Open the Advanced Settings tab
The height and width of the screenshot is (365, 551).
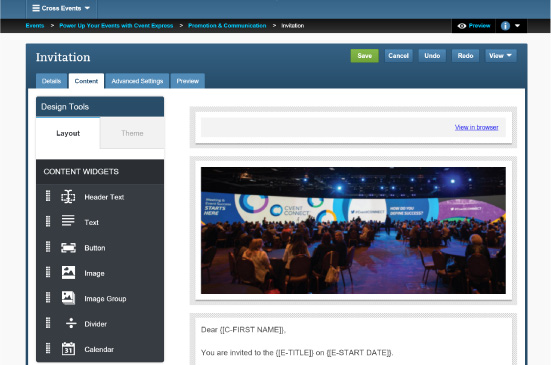tap(137, 81)
